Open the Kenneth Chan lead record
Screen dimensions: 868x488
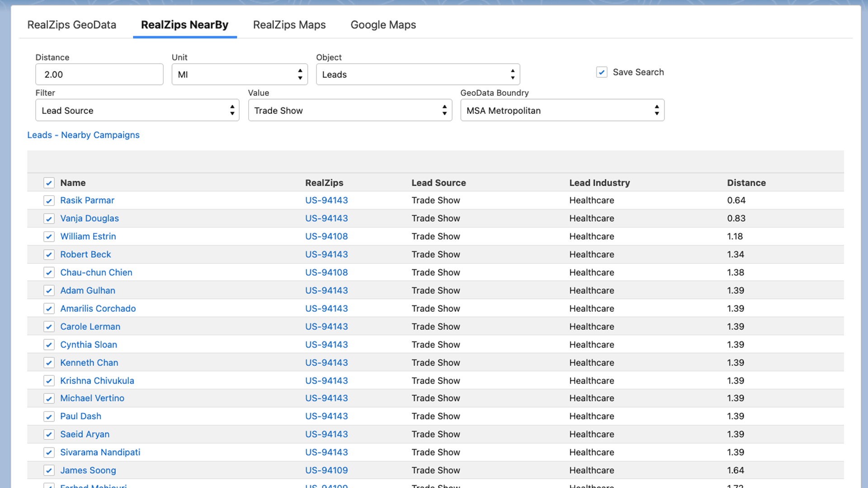click(89, 363)
